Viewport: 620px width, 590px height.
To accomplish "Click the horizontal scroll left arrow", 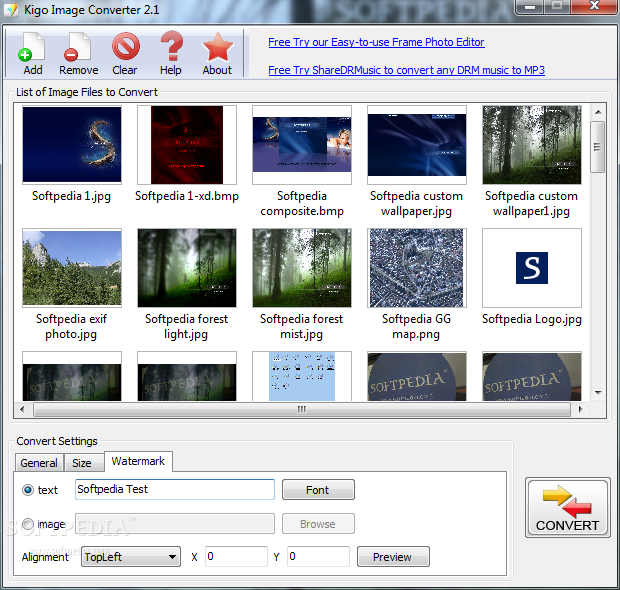I will [x=22, y=409].
